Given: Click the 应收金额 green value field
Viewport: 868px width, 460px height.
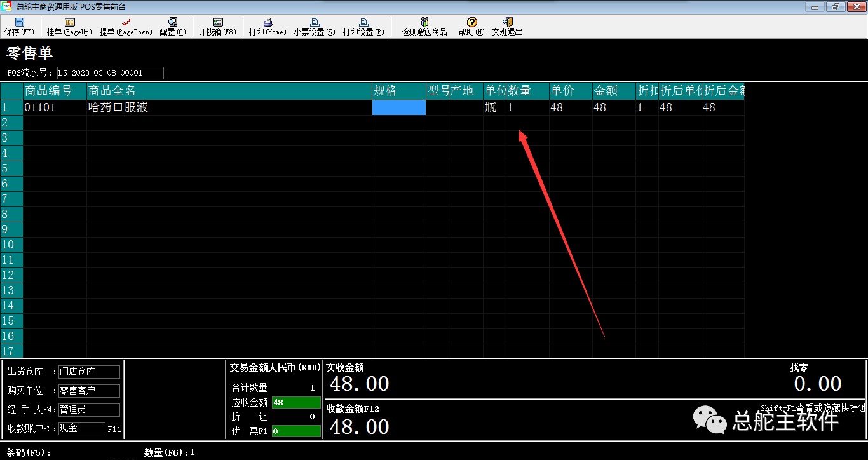Looking at the screenshot, I should point(296,402).
